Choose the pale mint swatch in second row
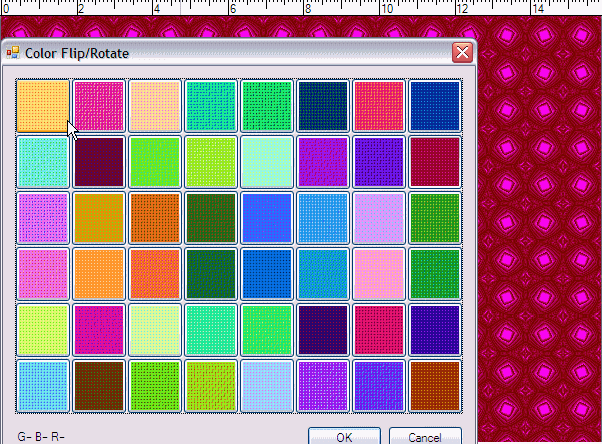Image resolution: width=602 pixels, height=444 pixels. tap(267, 162)
